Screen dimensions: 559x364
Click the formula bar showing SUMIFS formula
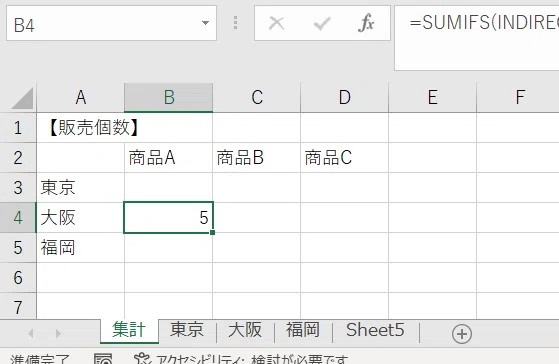(477, 38)
